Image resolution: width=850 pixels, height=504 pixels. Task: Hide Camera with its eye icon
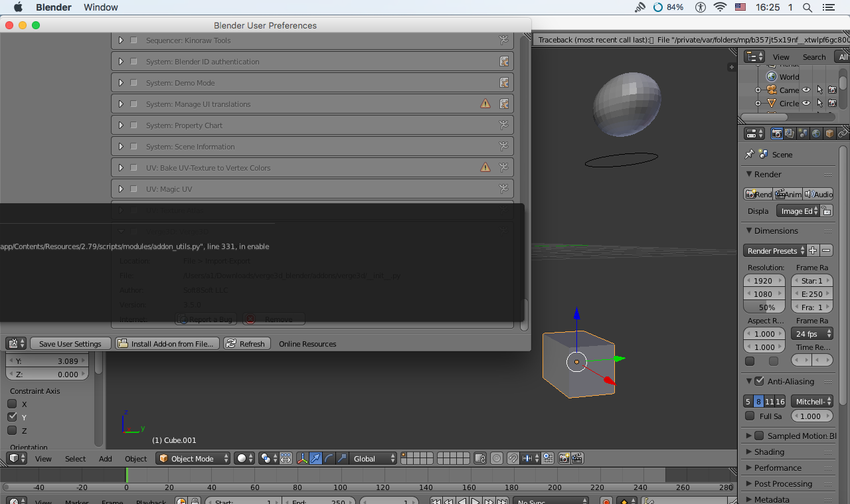pos(806,90)
